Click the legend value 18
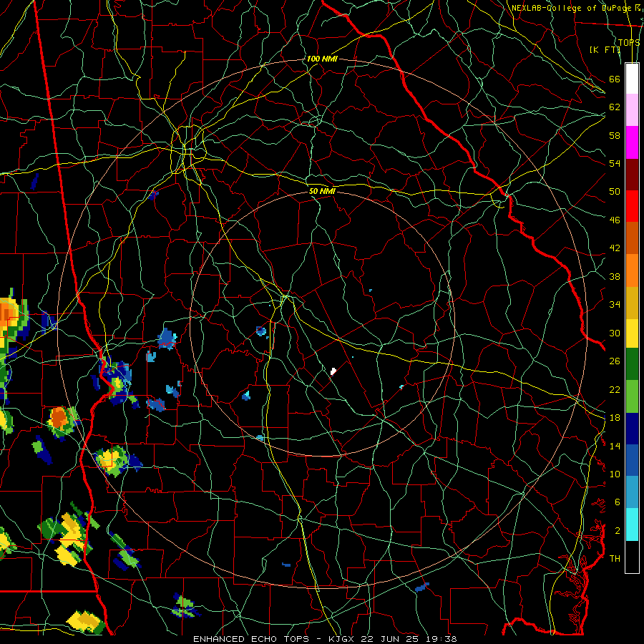644x644 pixels. 615,418
